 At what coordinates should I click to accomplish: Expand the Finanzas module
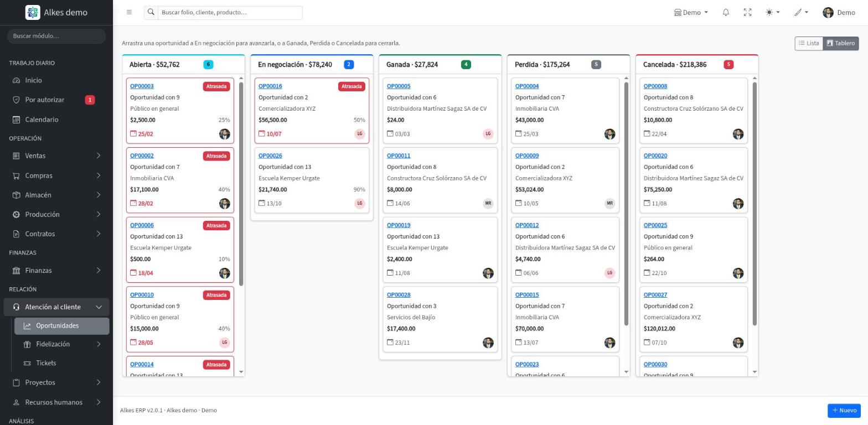click(56, 270)
